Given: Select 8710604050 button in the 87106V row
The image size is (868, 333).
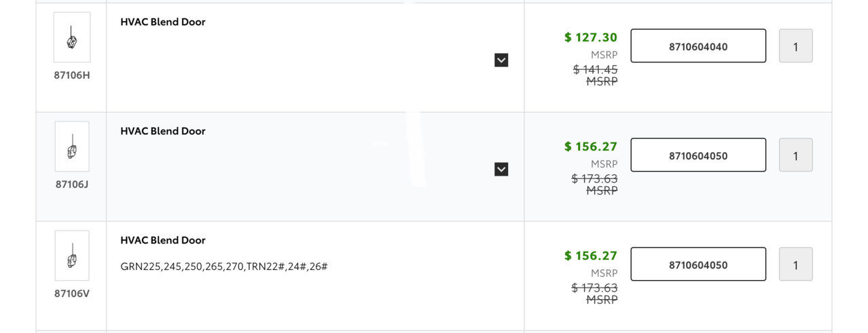Looking at the screenshot, I should [x=698, y=265].
